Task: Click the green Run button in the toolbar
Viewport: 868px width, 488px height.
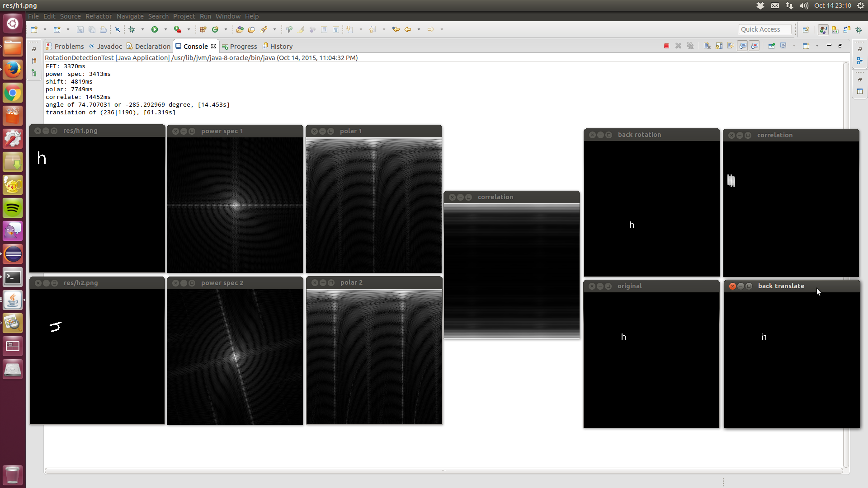Action: (x=155, y=29)
